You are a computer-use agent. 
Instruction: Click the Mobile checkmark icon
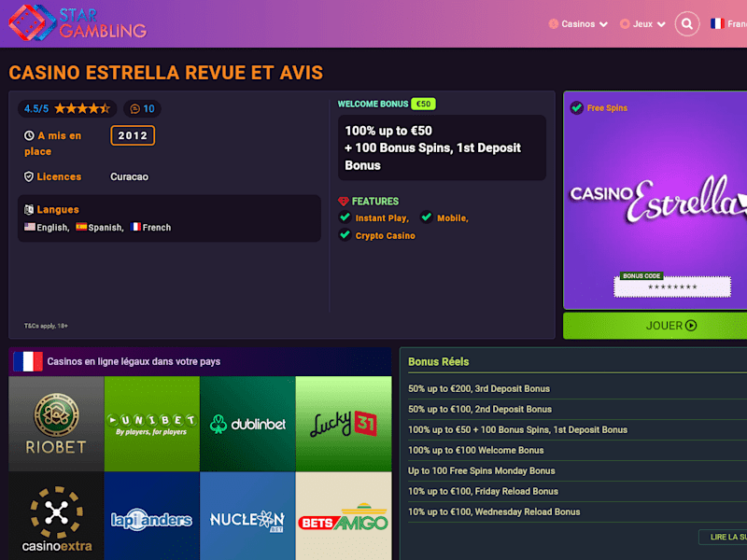pyautogui.click(x=427, y=217)
